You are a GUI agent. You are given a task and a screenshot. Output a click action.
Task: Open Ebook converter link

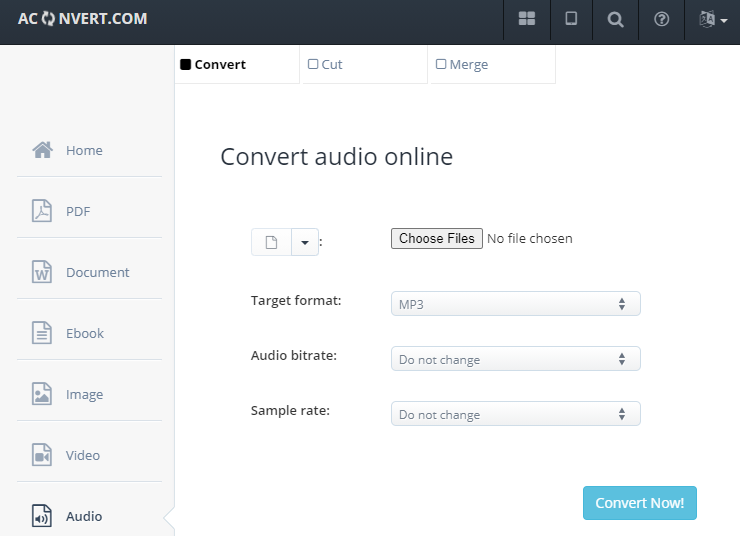[85, 334]
